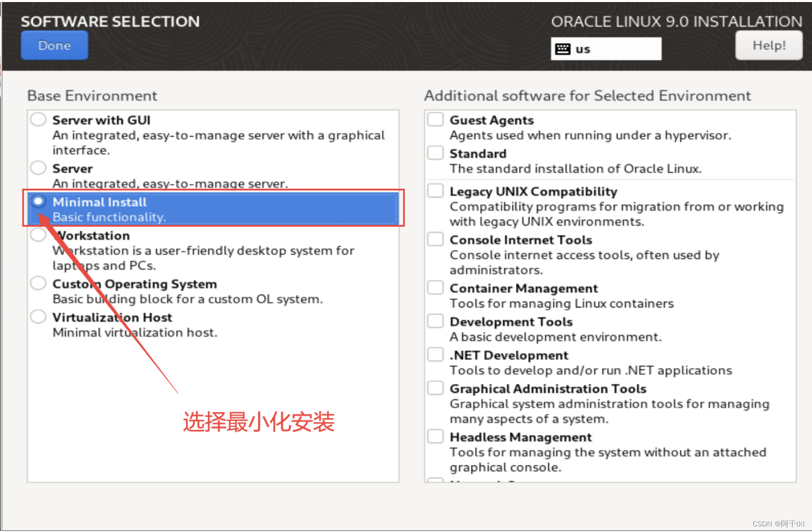Viewport: 812px width, 532px height.
Task: Click the blue Done button
Action: point(54,46)
